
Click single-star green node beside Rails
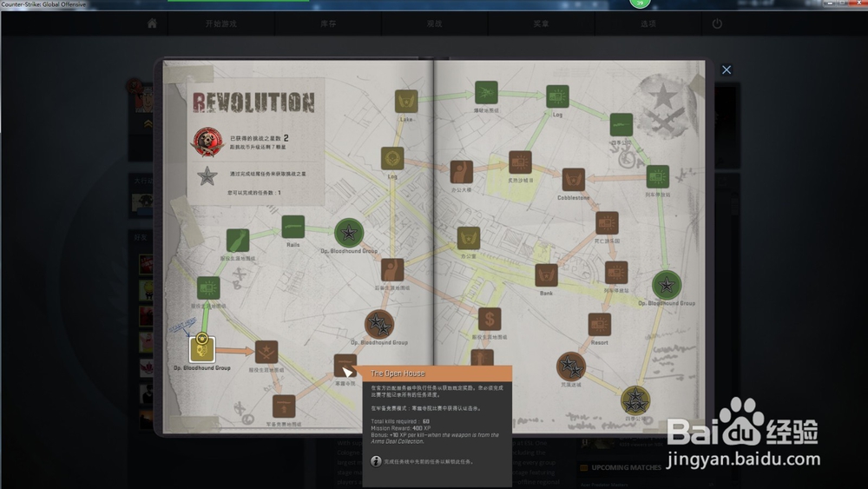click(349, 233)
